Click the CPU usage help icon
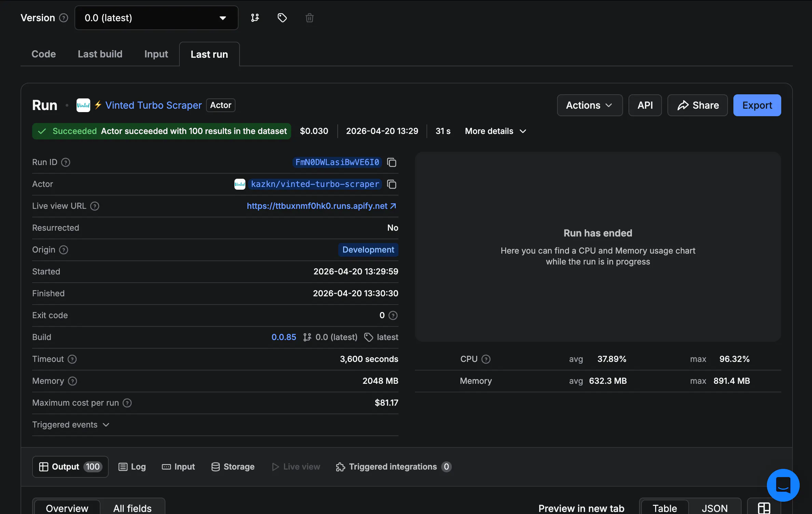Screen dimensions: 812x514 tap(486, 359)
